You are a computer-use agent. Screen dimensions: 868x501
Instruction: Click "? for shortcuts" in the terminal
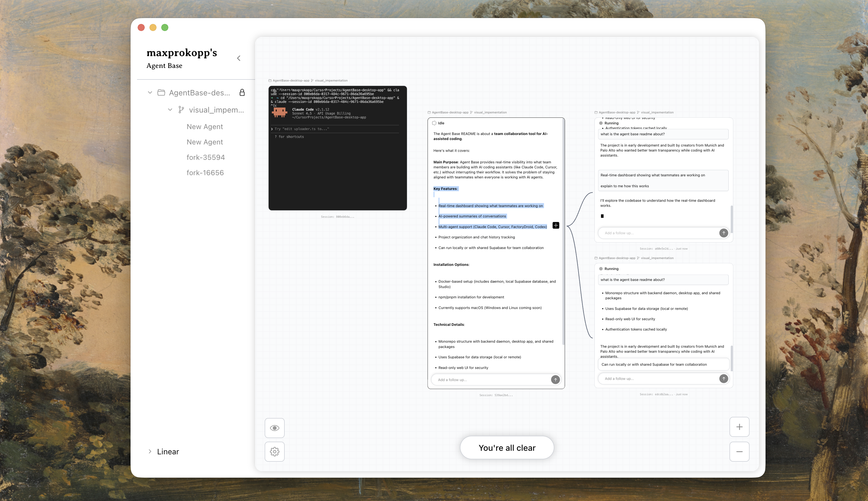289,137
